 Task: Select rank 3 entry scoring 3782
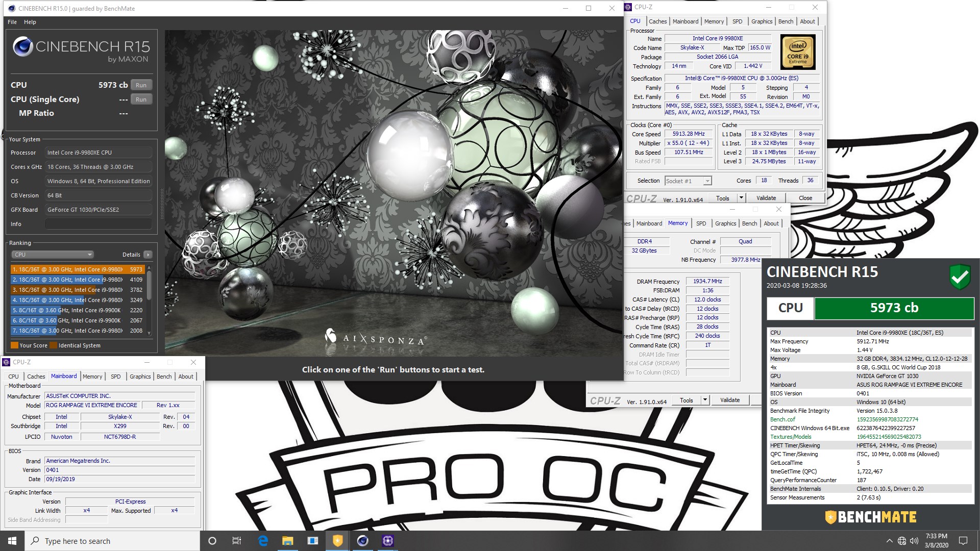78,290
